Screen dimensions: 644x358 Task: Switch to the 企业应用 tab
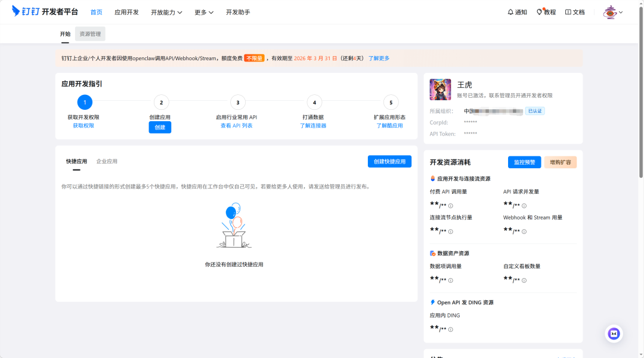[108, 161]
